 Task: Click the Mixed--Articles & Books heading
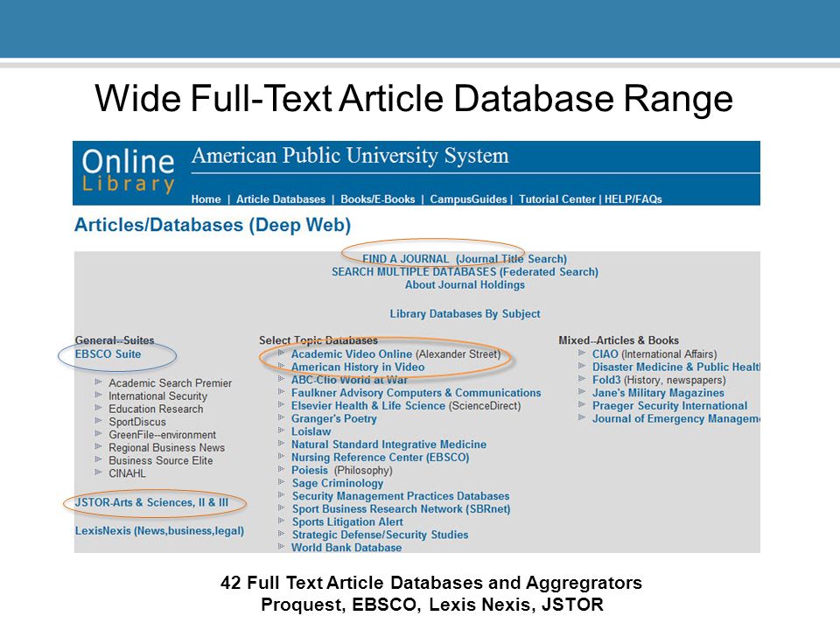619,340
